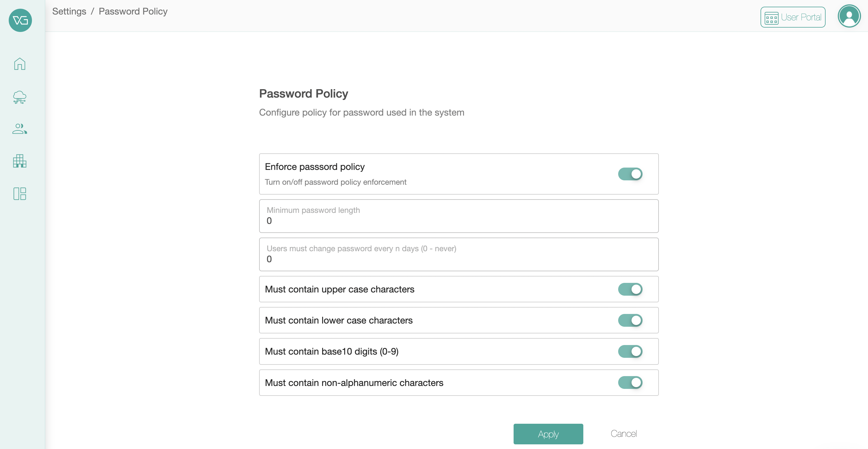This screenshot has height=449, width=868.
Task: Open the cloud network sidebar icon
Action: coord(19,97)
